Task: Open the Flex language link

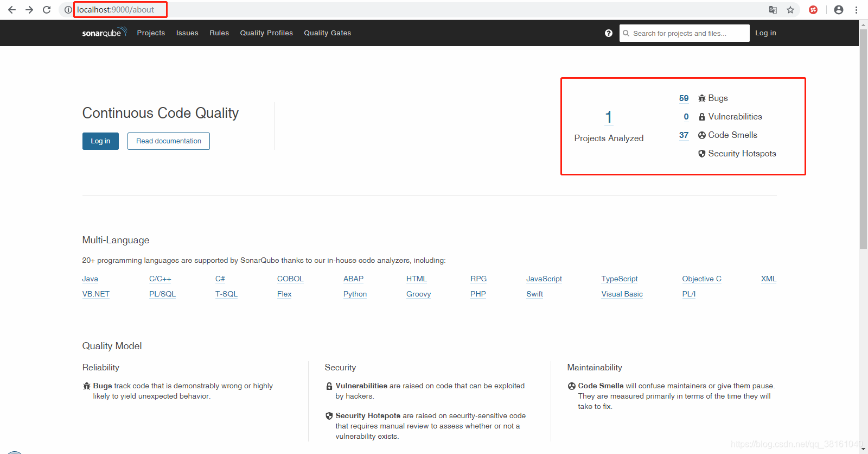Action: pos(284,294)
